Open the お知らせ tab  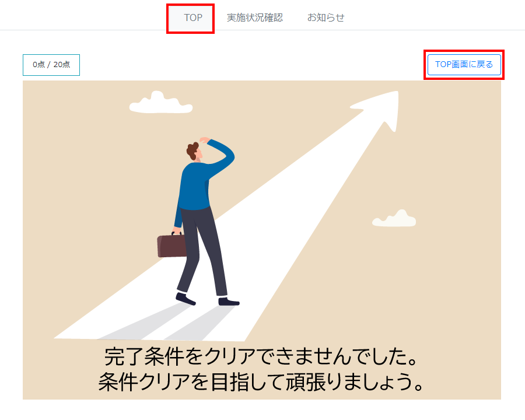pyautogui.click(x=325, y=17)
